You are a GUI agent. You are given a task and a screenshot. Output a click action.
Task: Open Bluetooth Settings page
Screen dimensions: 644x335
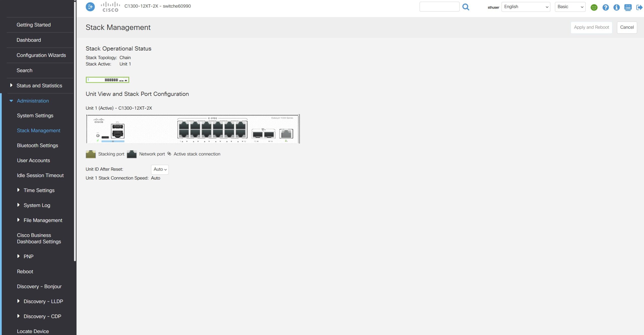(x=37, y=145)
